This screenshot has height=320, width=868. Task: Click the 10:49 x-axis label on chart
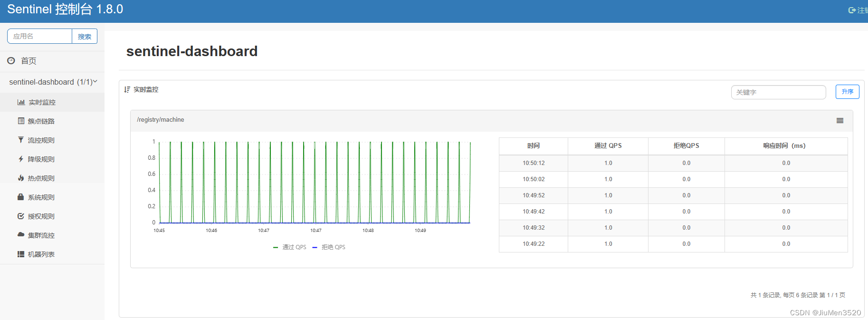[x=420, y=231]
